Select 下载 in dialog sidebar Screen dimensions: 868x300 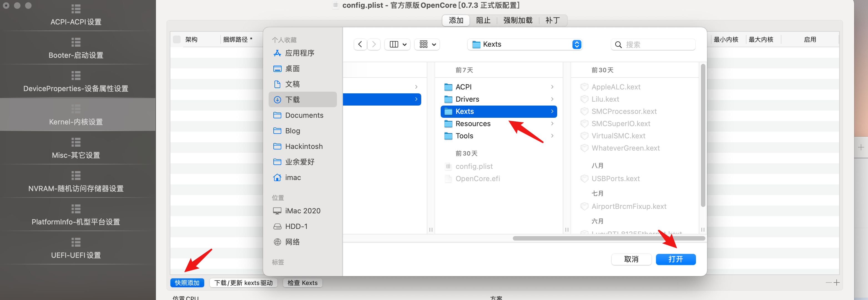point(302,99)
